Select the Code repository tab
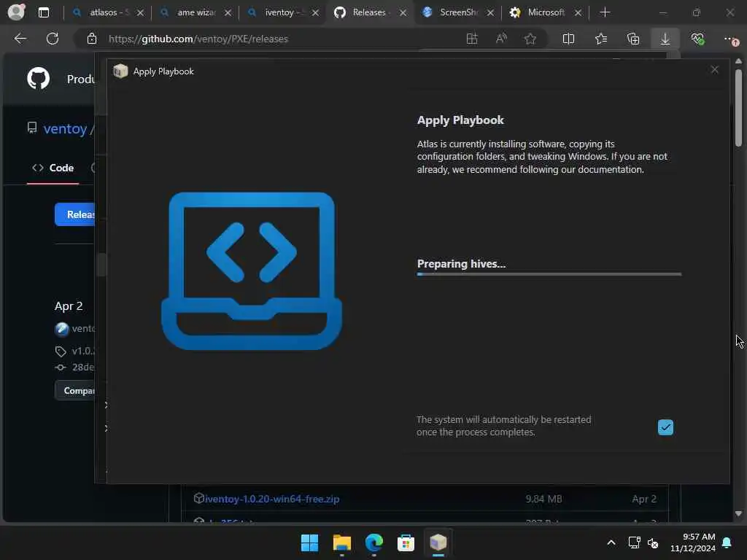This screenshot has height=560, width=747. [x=53, y=168]
